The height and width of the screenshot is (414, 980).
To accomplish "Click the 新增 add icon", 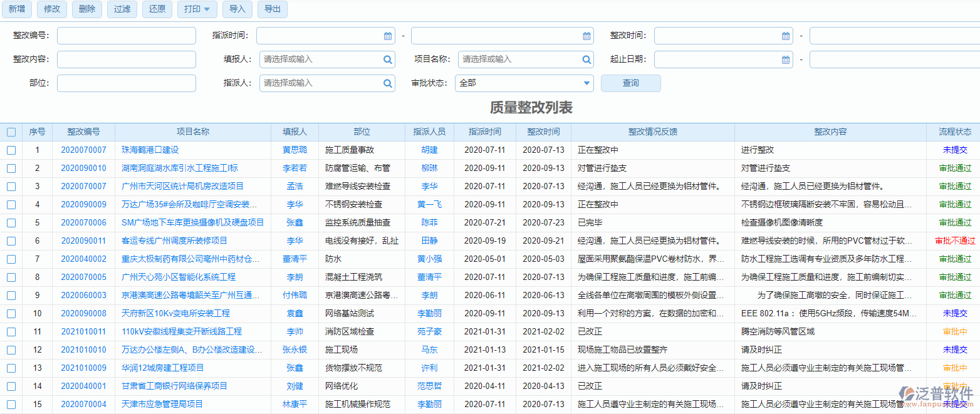I will [x=17, y=9].
